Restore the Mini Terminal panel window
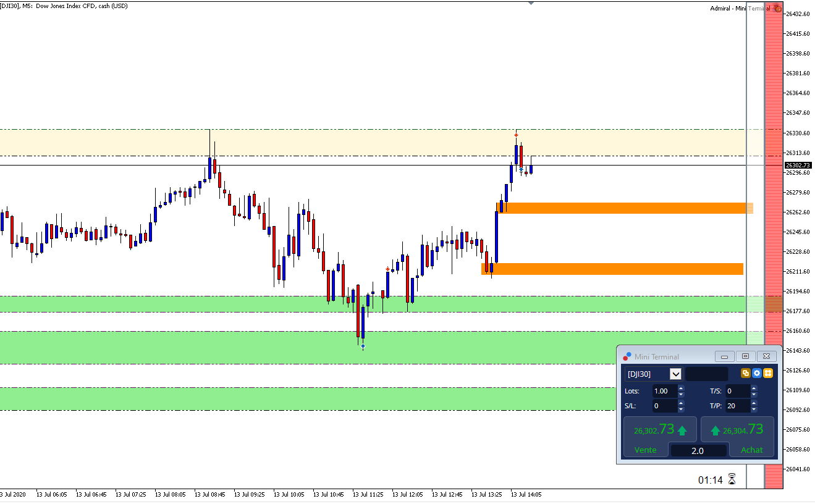Image resolution: width=815 pixels, height=504 pixels. coord(746,356)
